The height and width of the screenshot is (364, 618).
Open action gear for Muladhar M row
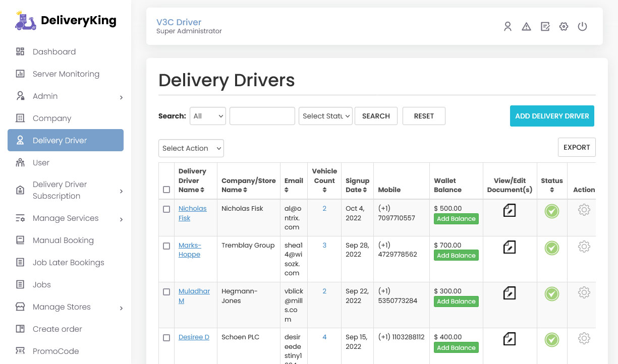[x=584, y=292]
